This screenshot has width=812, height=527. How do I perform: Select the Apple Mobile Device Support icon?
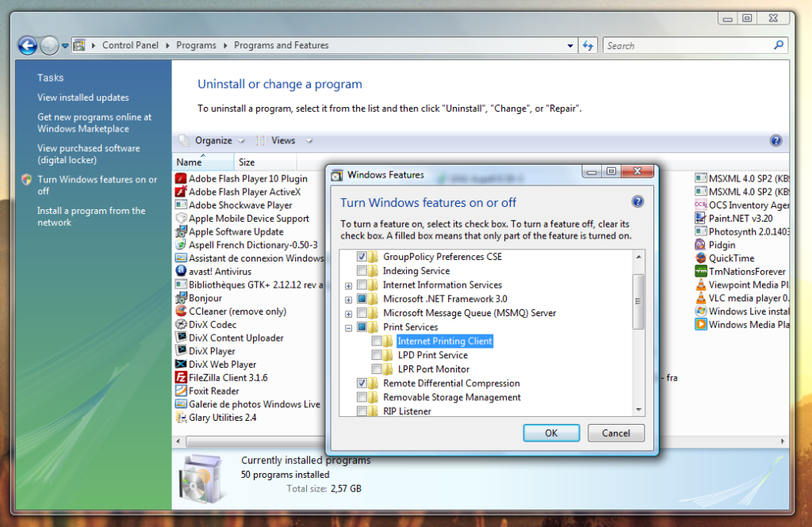181,219
